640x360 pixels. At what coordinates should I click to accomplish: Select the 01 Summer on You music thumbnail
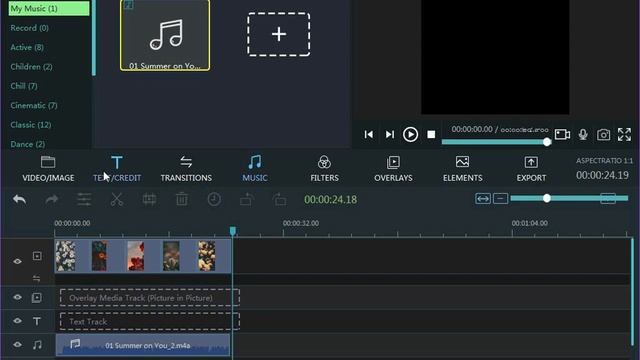pyautogui.click(x=165, y=35)
